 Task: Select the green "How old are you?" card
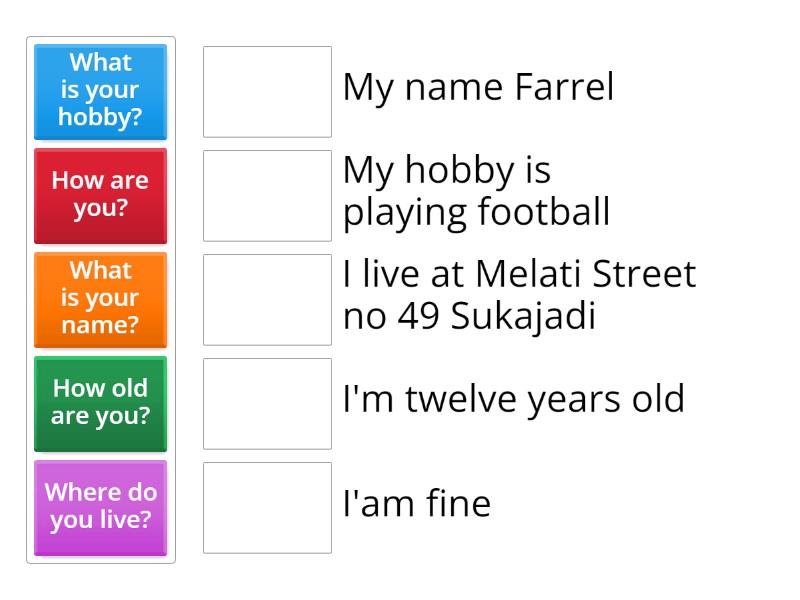pyautogui.click(x=100, y=404)
